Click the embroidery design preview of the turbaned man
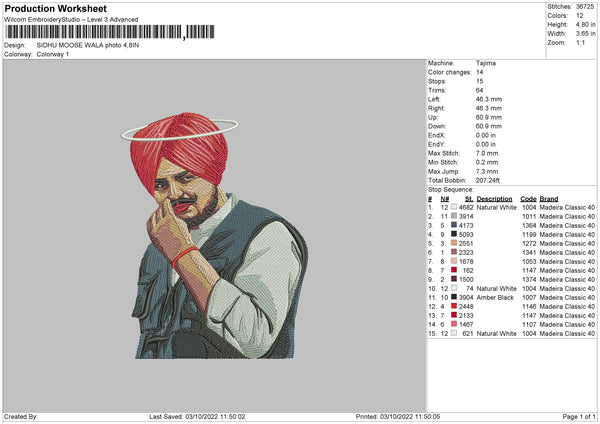The image size is (600, 424). coord(214,235)
